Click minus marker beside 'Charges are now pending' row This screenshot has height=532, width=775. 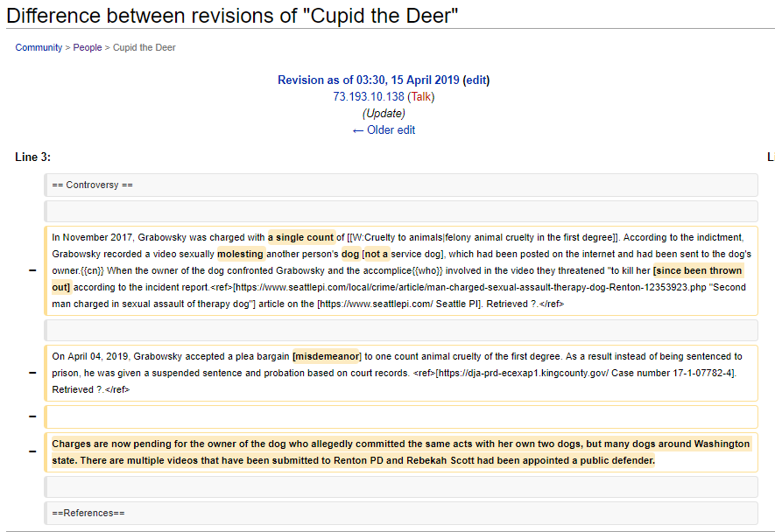32,451
